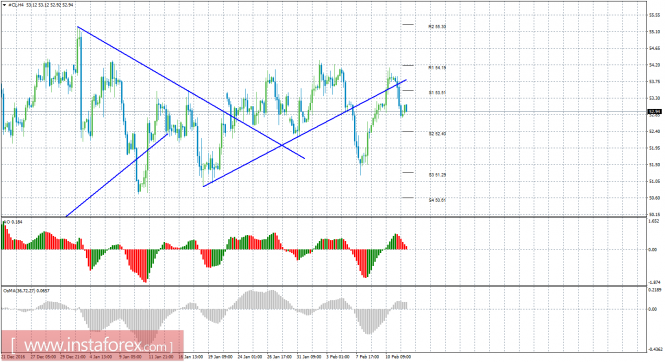Click the 3 Feb 01:00 time axis label
The image size is (665, 362).
tap(338, 357)
